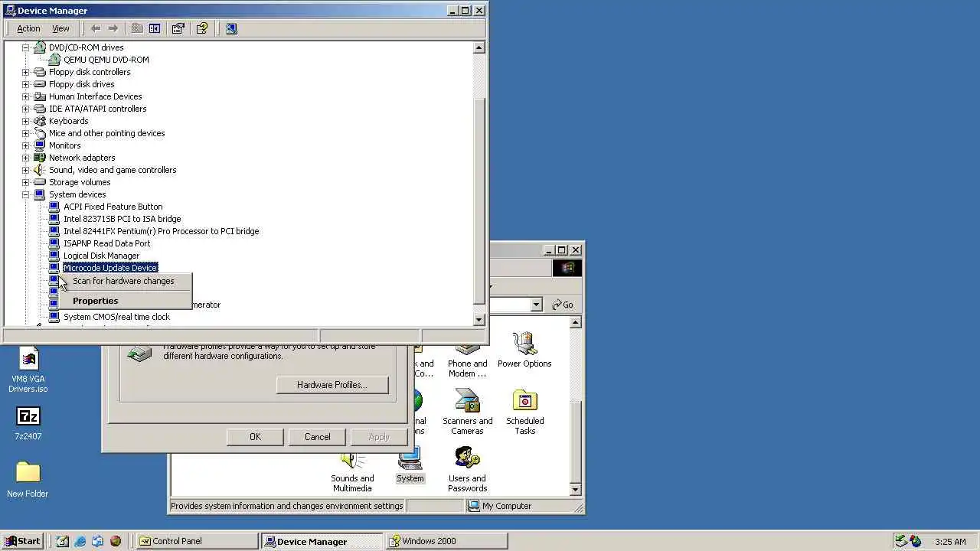Select the New Folder desktop icon
Image resolution: width=980 pixels, height=551 pixels.
[28, 480]
